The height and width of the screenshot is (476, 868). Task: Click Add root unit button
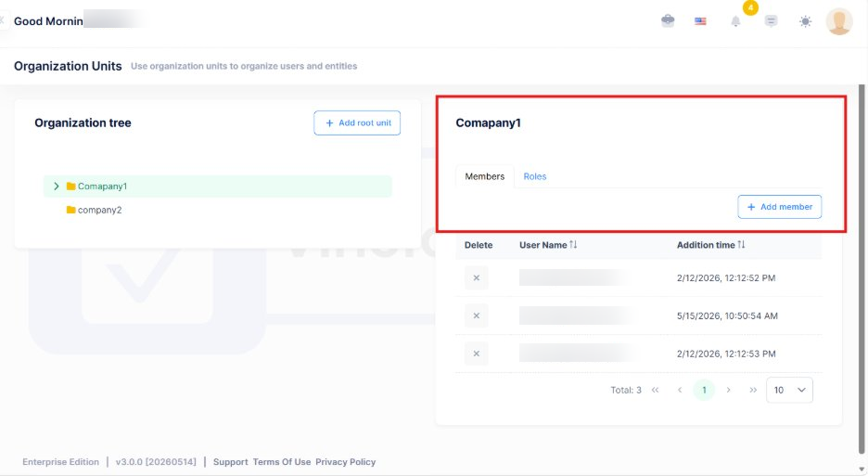357,123
